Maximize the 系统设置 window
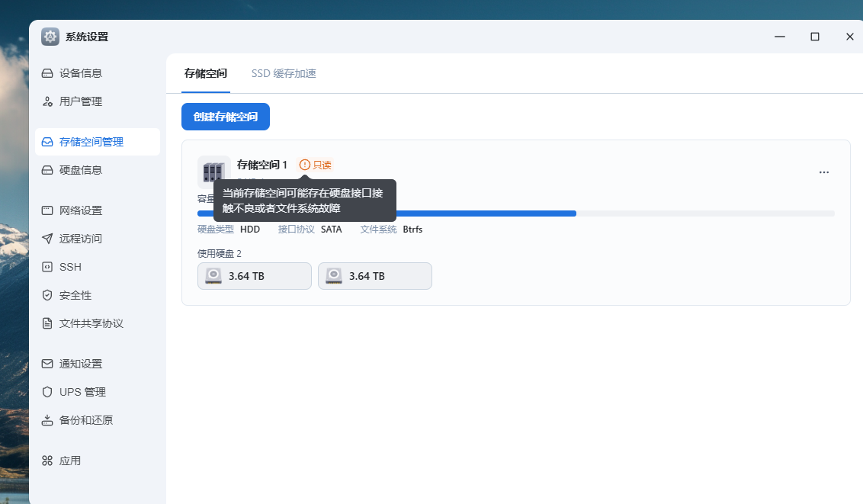This screenshot has height=504, width=863. point(815,37)
